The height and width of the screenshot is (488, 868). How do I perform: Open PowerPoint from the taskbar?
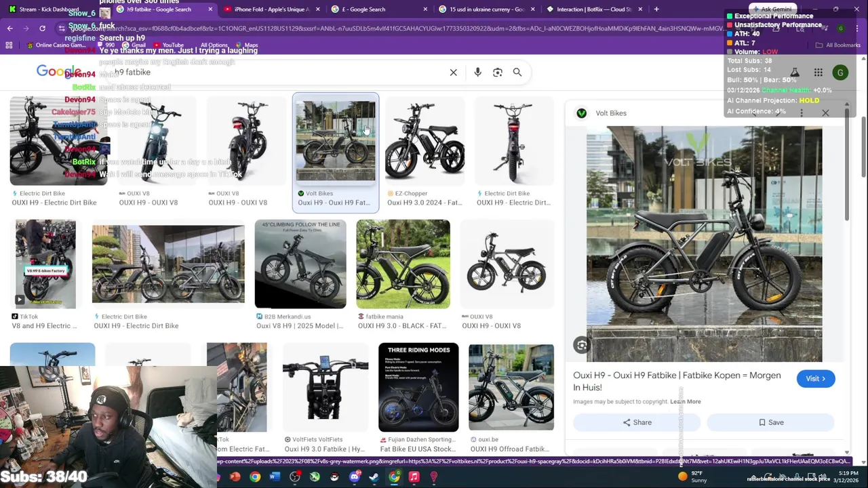235,477
